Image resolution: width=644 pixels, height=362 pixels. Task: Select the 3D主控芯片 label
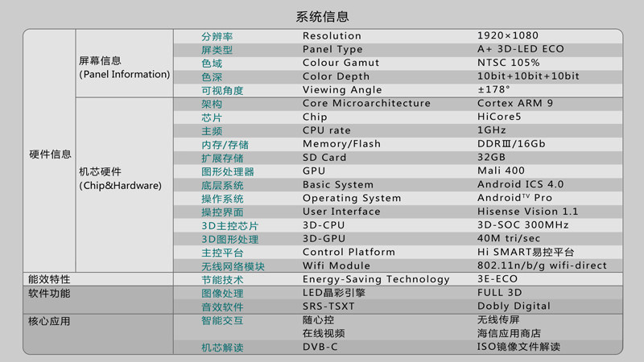229,226
